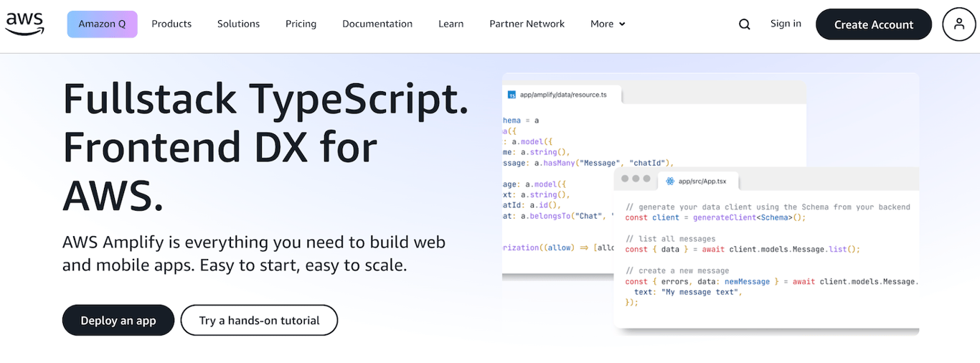Click the Sign in link
The image size is (980, 363).
tap(786, 24)
